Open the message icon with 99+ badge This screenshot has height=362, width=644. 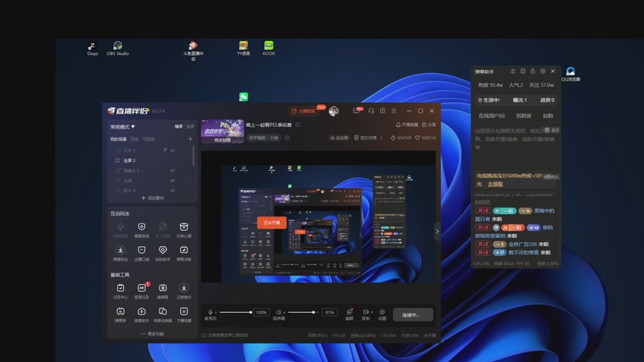tap(357, 110)
